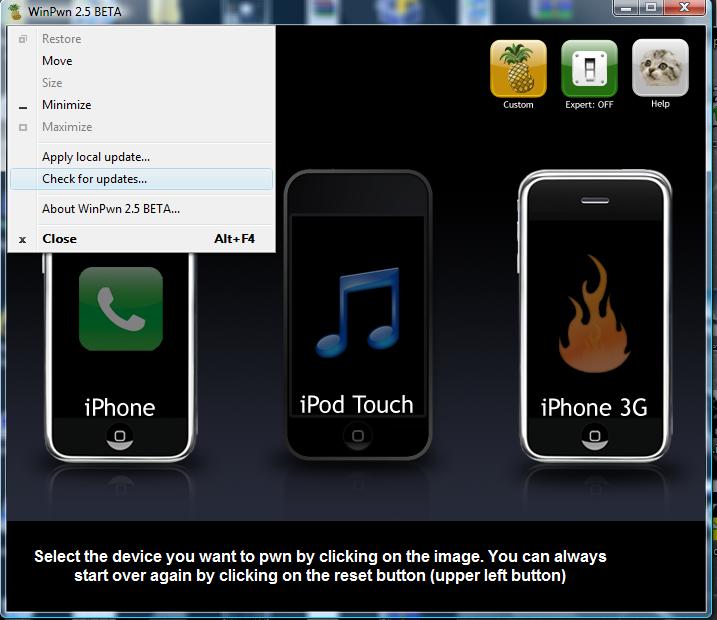Click the title bar maximize button
Screen dimensions: 717x620
click(652, 8)
